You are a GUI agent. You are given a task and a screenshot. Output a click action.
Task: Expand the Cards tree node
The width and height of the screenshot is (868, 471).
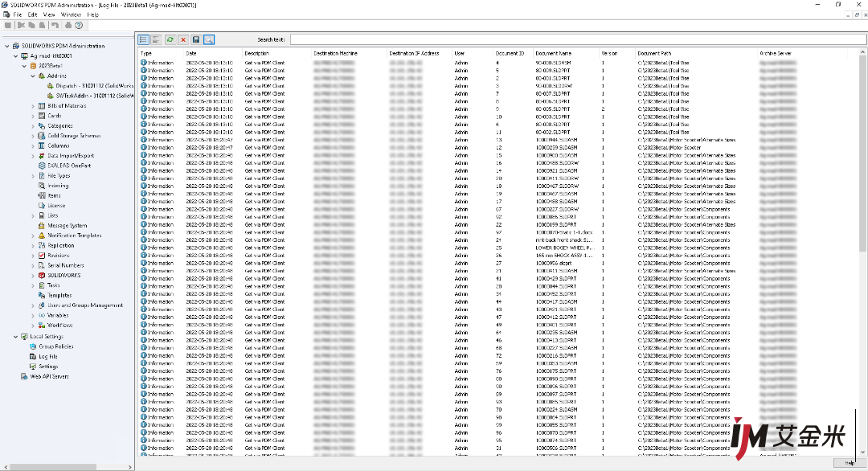point(33,116)
